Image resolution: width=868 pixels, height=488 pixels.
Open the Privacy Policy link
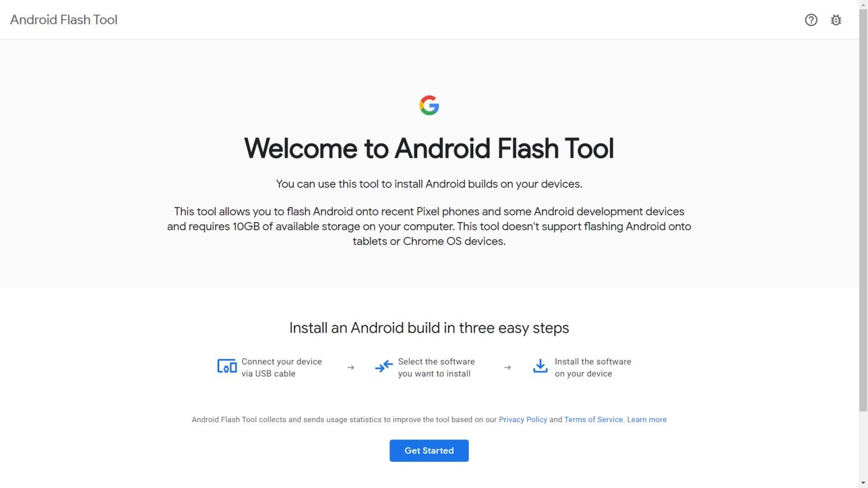point(523,420)
